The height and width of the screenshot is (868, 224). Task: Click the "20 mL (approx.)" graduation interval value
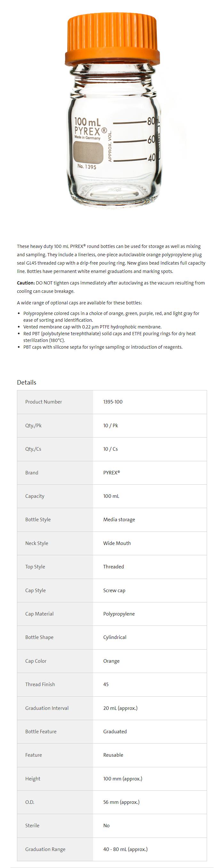click(120, 708)
